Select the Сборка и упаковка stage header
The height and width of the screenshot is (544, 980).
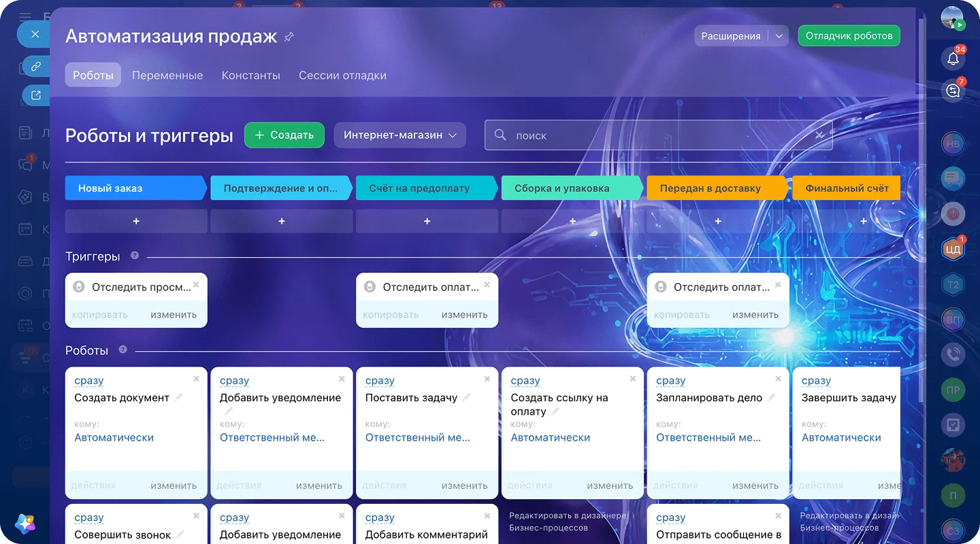tap(572, 188)
